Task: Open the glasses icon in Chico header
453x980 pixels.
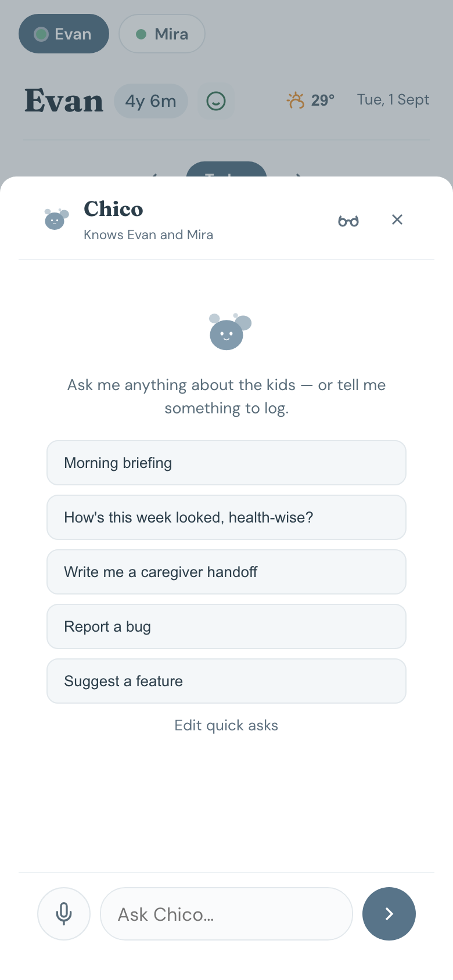Action: (x=348, y=221)
